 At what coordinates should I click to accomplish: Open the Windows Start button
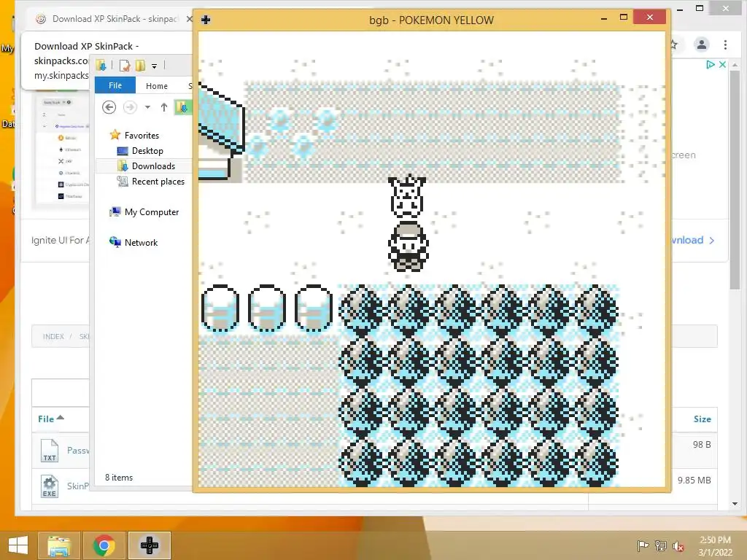tap(18, 545)
